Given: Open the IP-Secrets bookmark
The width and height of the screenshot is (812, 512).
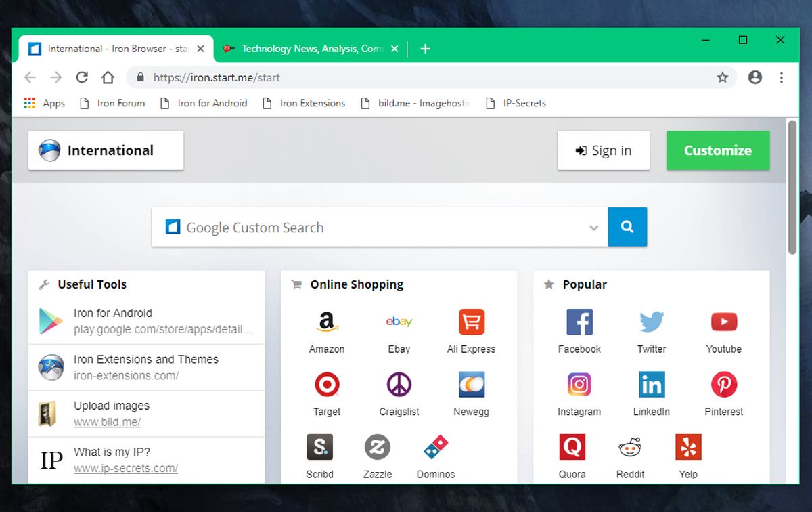Looking at the screenshot, I should [516, 103].
